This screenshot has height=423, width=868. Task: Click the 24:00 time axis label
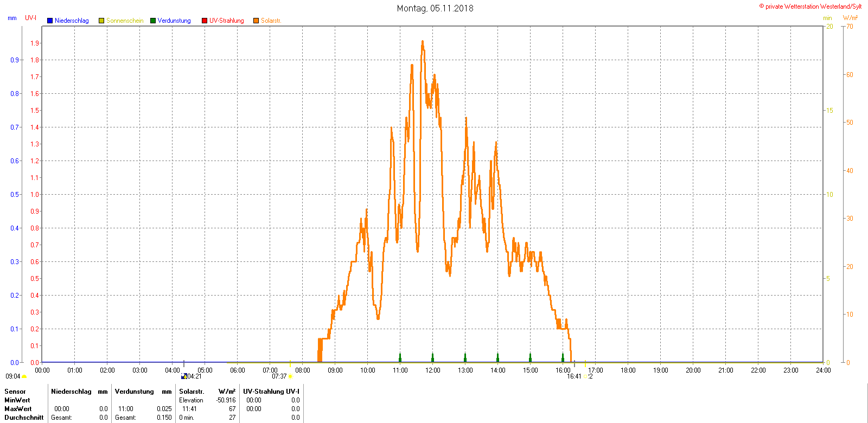824,370
